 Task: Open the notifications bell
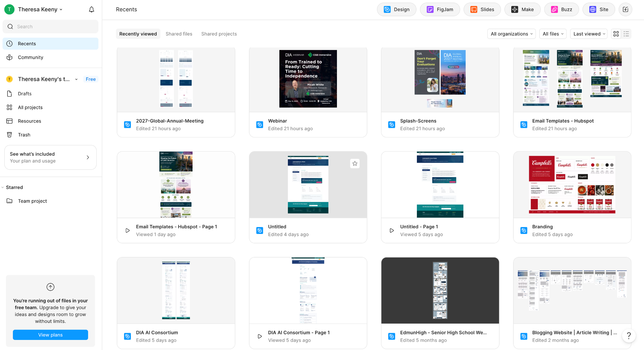coord(92,9)
